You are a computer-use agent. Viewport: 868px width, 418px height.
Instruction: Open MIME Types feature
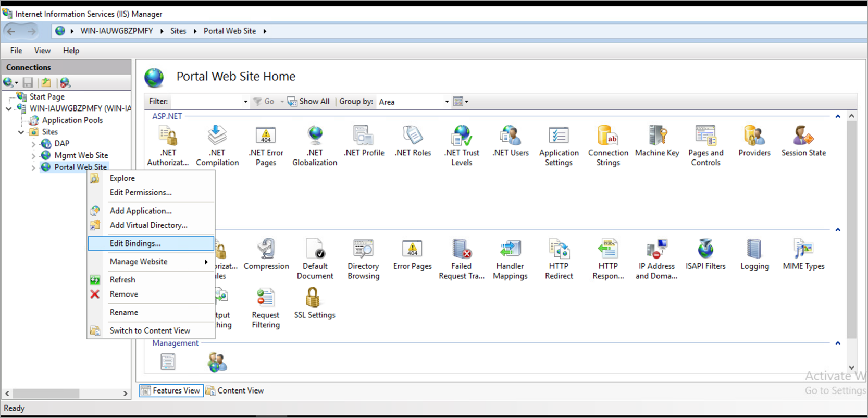coord(803,255)
